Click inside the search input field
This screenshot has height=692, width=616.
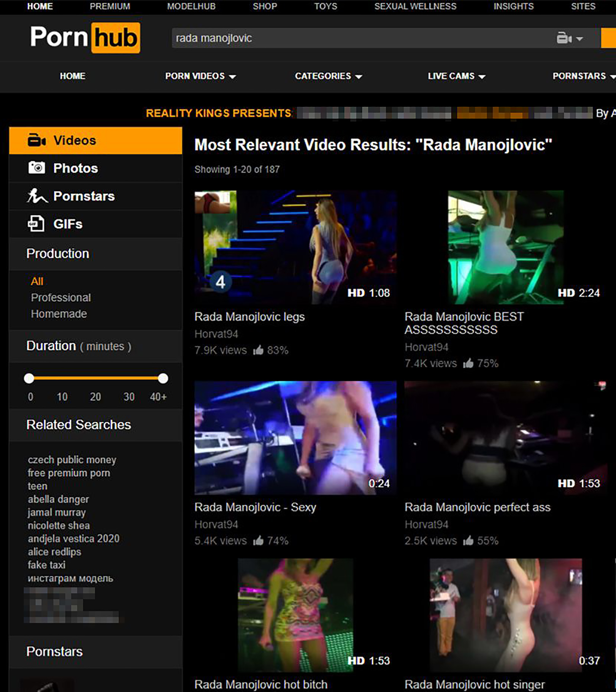click(342, 38)
